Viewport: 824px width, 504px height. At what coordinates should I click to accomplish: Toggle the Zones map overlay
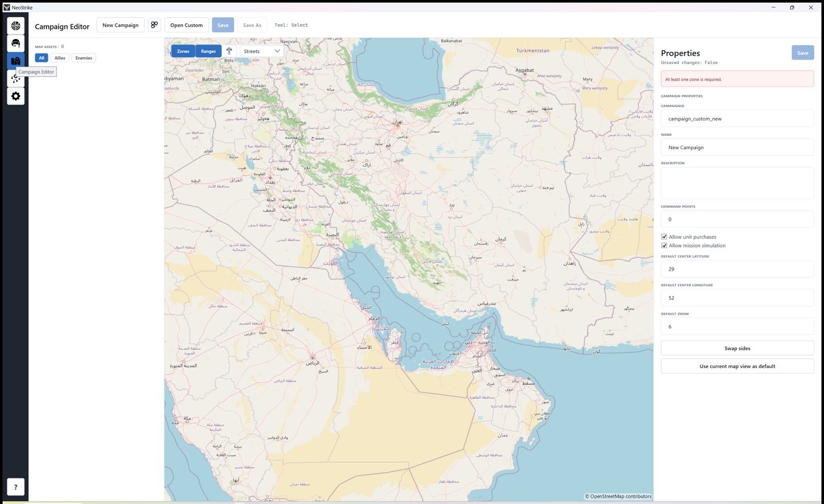coord(183,51)
